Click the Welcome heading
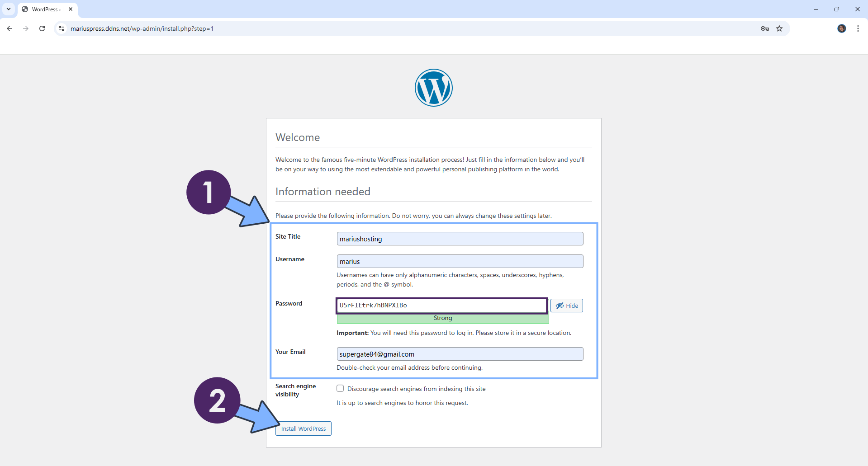The image size is (868, 466). (x=298, y=137)
